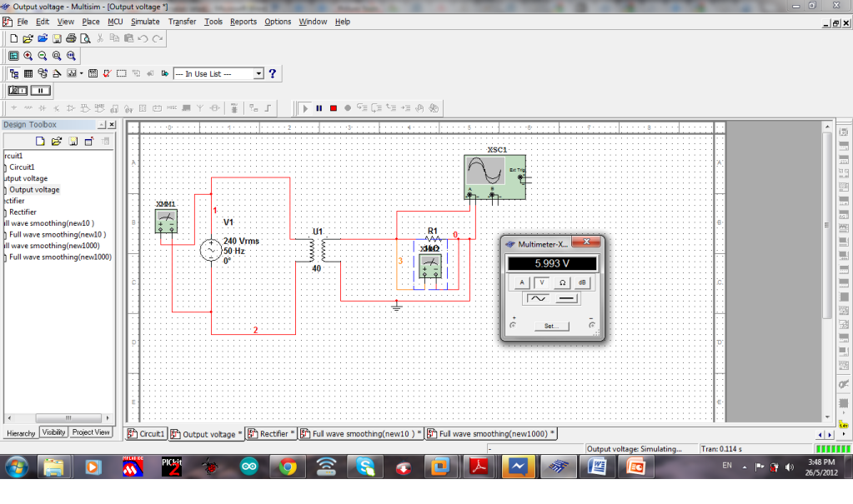Open the Simulate menu

145,22
